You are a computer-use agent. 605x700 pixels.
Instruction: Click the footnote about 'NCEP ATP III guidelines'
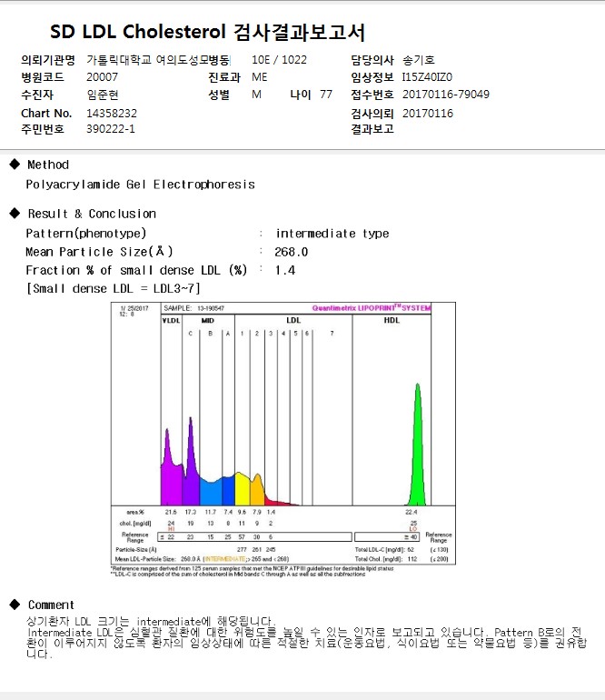(253, 568)
